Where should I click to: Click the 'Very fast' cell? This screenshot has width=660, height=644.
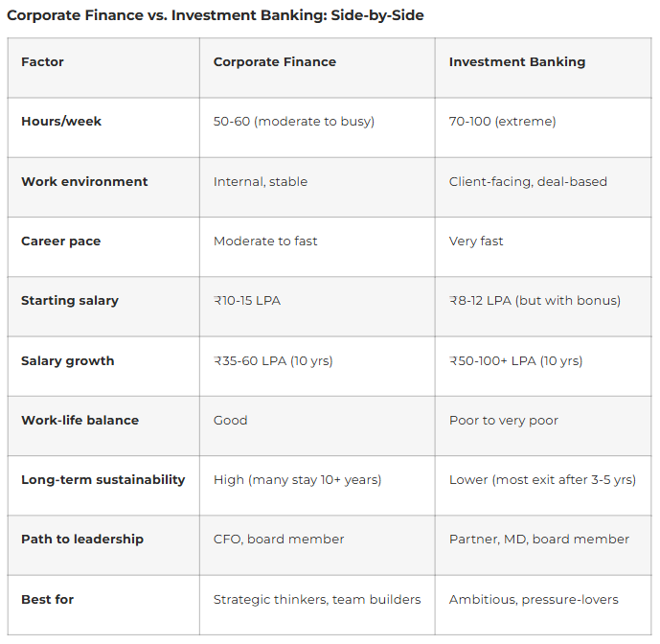click(x=476, y=241)
